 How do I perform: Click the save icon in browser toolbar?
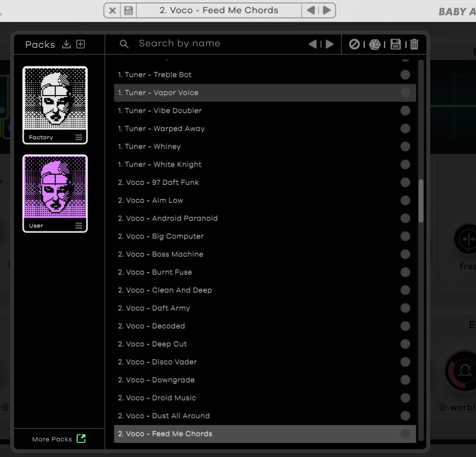395,44
